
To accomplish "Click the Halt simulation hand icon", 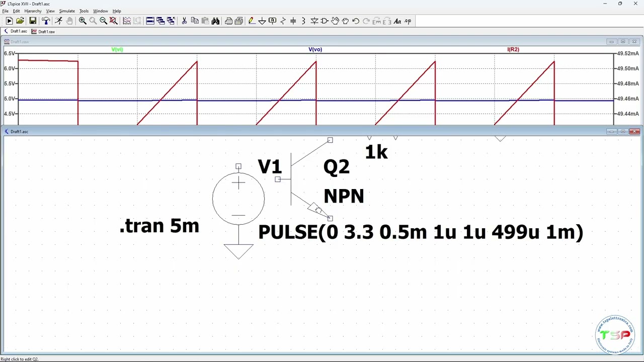I will 69,21.
